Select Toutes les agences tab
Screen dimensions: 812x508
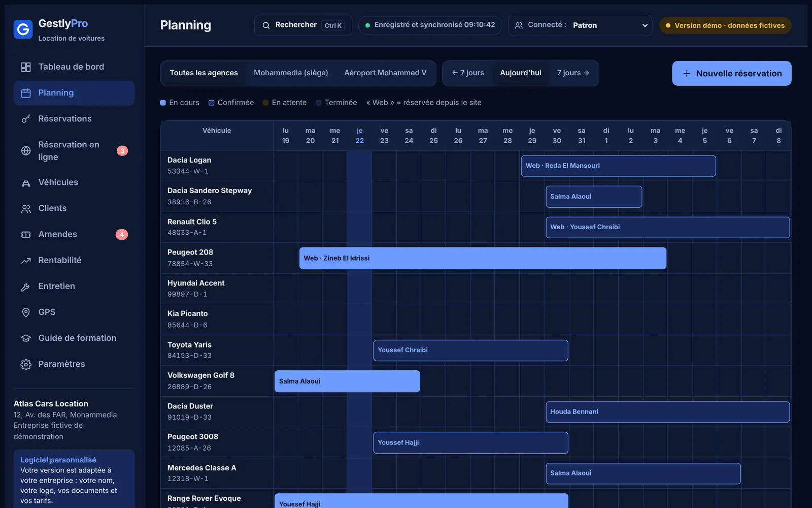(204, 73)
